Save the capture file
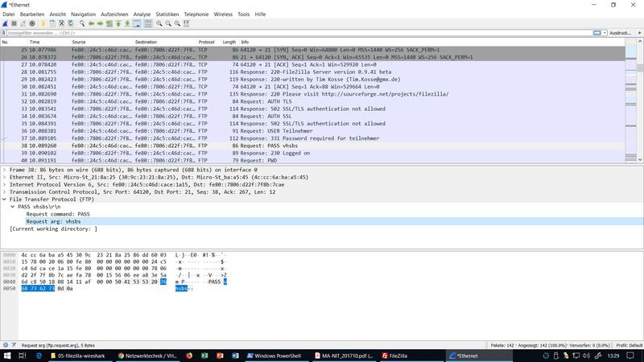 pos(52,23)
